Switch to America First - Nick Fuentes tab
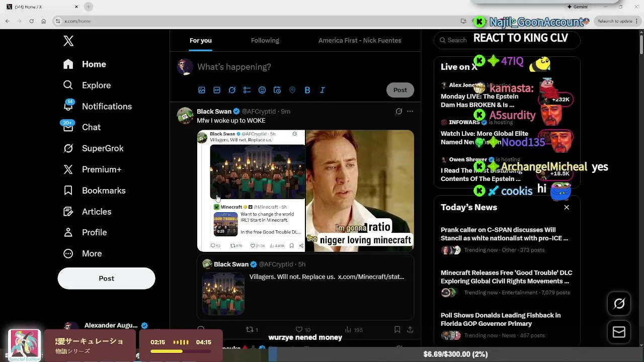Image resolution: width=644 pixels, height=362 pixels. click(x=360, y=41)
